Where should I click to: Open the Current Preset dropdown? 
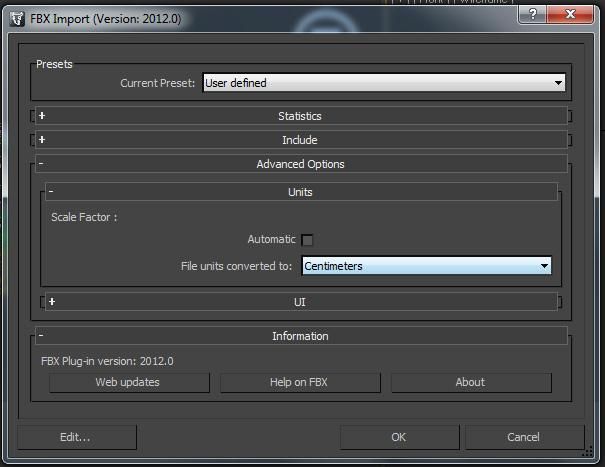[x=384, y=83]
